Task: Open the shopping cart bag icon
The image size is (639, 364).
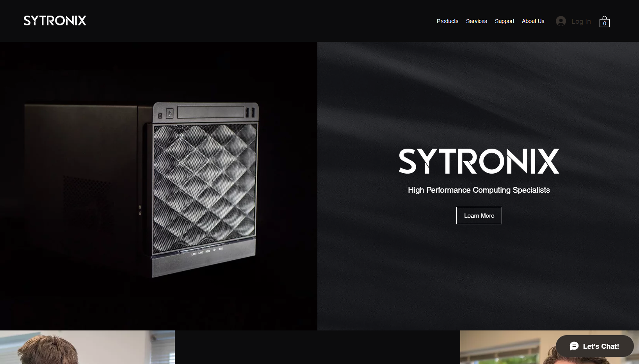Action: point(604,21)
